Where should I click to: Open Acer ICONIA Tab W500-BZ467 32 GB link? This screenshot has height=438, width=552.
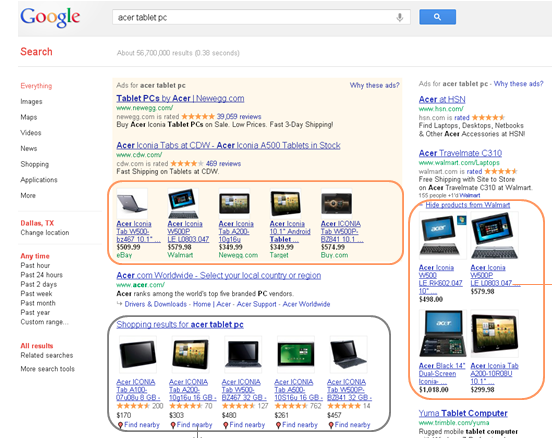point(244,389)
